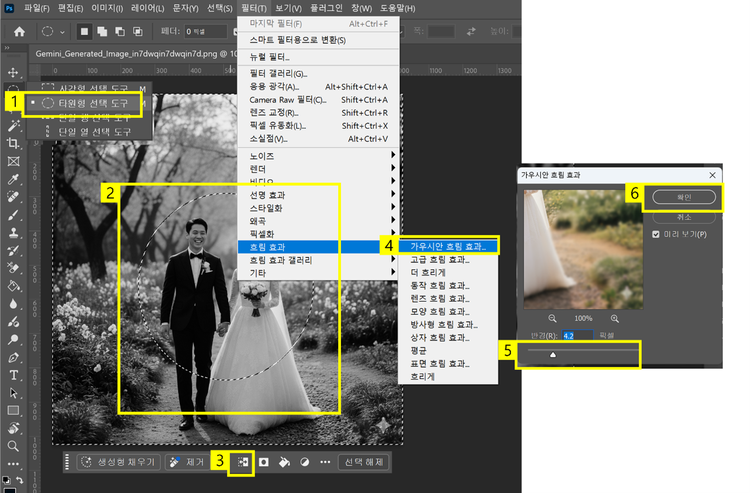Select the History Brush tool

(x=13, y=251)
